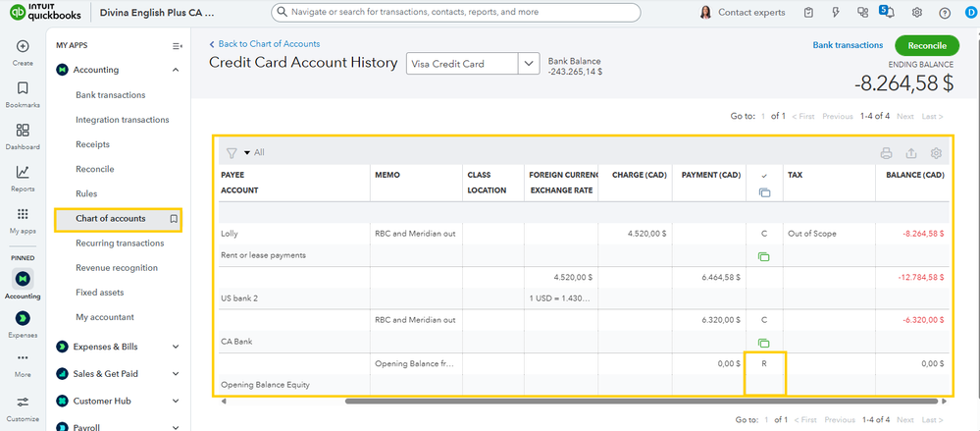This screenshot has height=431, width=980.
Task: Click the bookmark icon beside Chart of accounts
Action: point(174,219)
